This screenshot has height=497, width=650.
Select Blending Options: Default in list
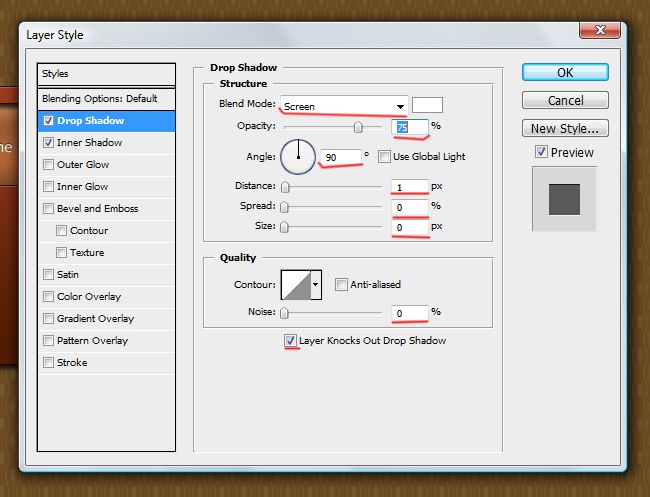point(100,99)
